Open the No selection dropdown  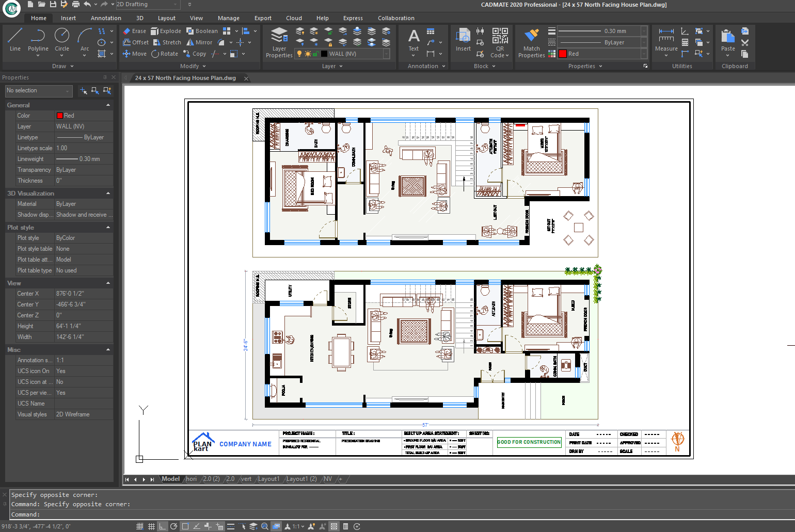coord(38,91)
